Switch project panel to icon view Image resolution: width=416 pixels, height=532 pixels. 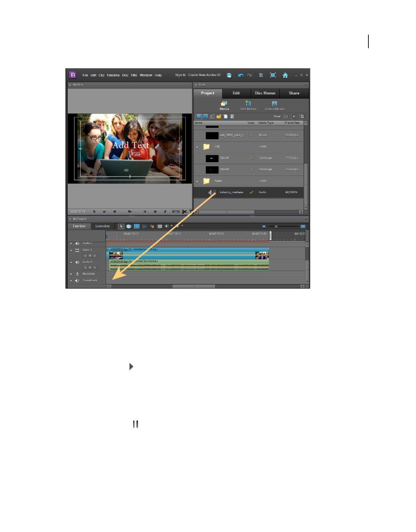pyautogui.click(x=206, y=116)
